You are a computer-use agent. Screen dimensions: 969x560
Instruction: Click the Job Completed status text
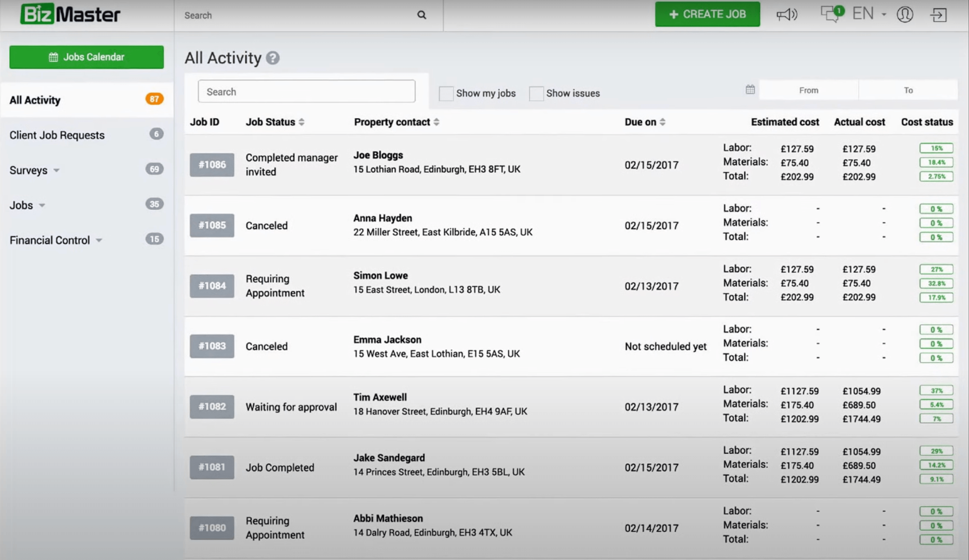[280, 467]
